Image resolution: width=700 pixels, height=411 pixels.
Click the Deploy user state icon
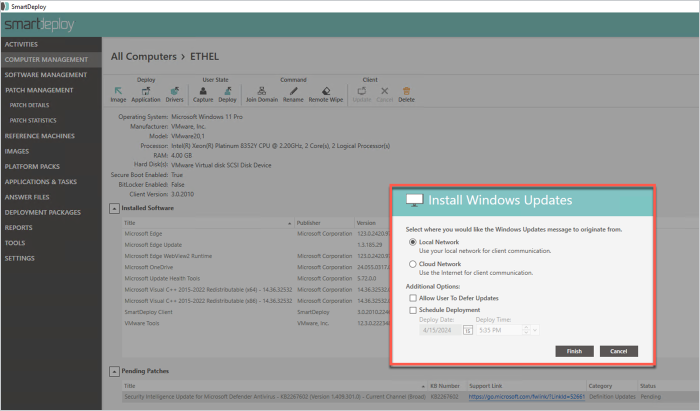(228, 91)
